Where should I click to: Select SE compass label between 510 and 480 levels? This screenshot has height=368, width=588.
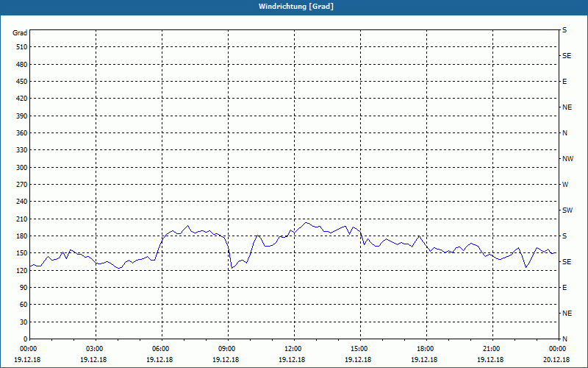pyautogui.click(x=567, y=56)
